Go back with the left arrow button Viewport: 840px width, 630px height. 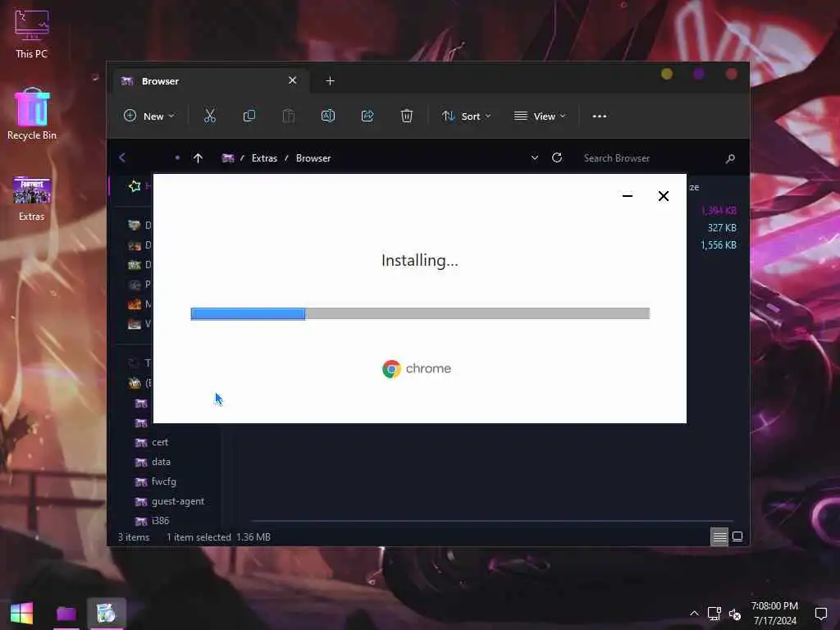coord(122,157)
